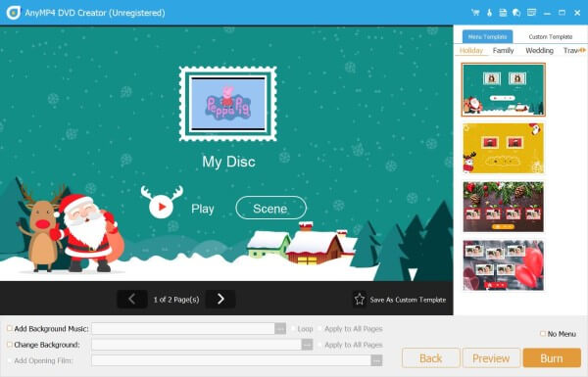Switch to the Custom Template tab

551,37
